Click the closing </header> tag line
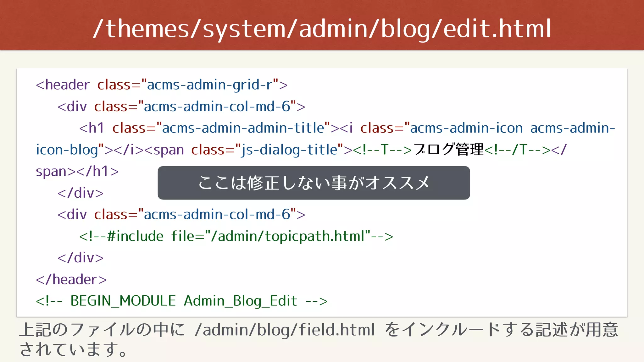644x362 pixels. click(71, 279)
